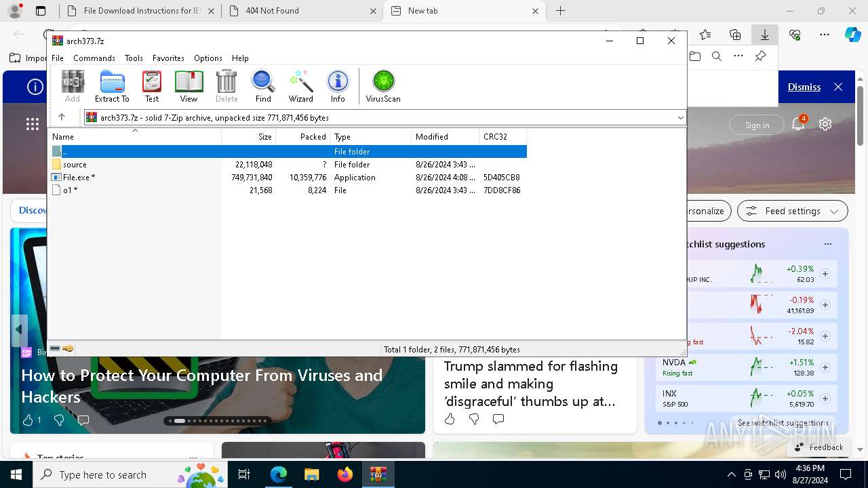Open page settings gear icon

pos(825,124)
